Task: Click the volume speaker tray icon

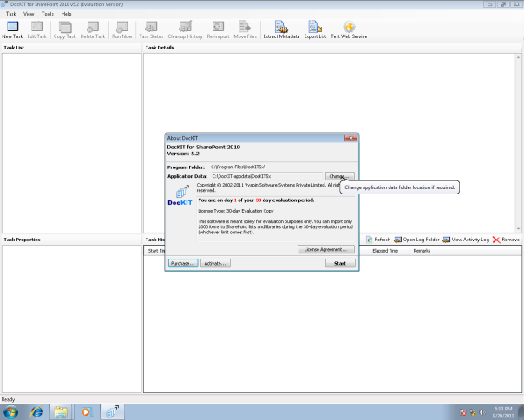Action: coord(482,412)
